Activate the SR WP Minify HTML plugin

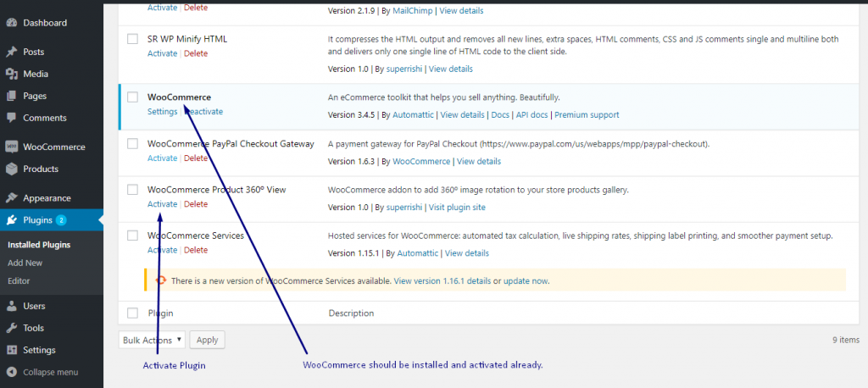click(162, 53)
